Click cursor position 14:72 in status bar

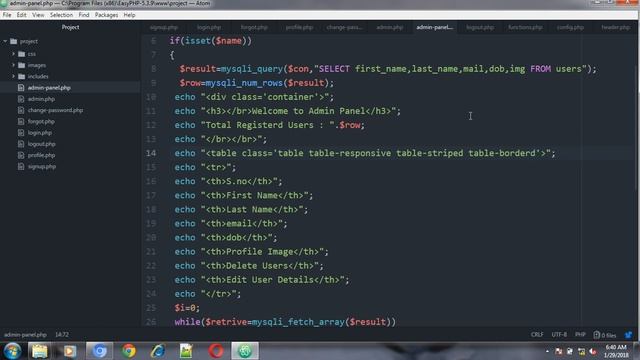coord(62,335)
